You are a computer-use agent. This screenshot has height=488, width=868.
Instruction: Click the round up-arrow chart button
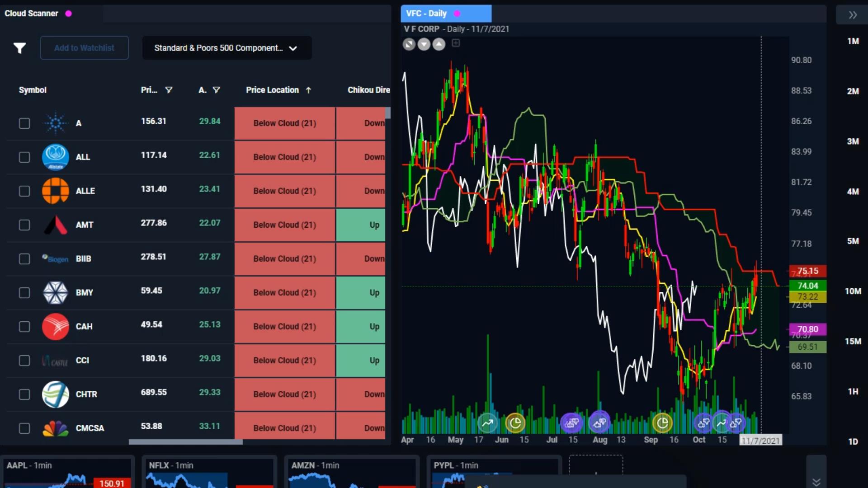(x=439, y=44)
